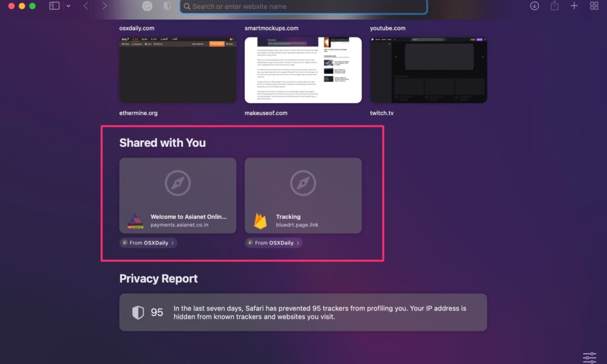Toggle the Safari sidebar button
The height and width of the screenshot is (364, 607).
54,6
